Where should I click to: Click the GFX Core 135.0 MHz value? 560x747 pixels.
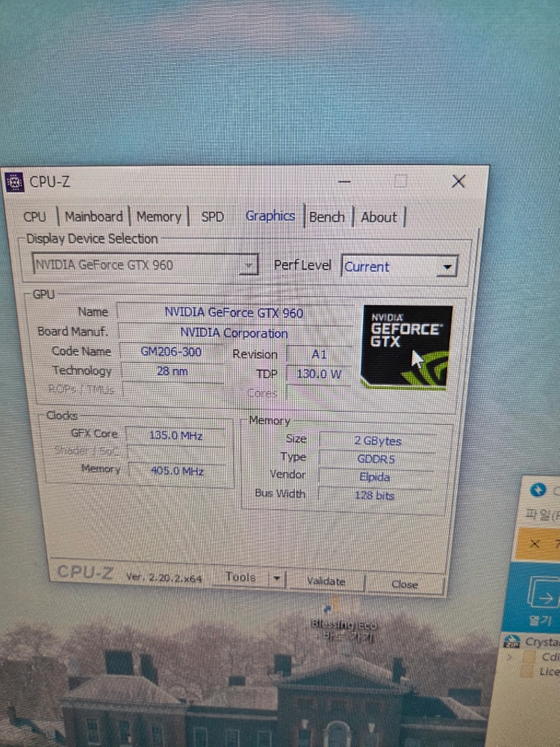point(175,436)
